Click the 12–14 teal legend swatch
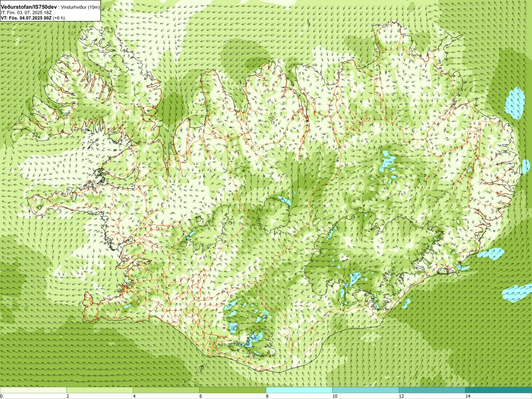 tap(432, 390)
